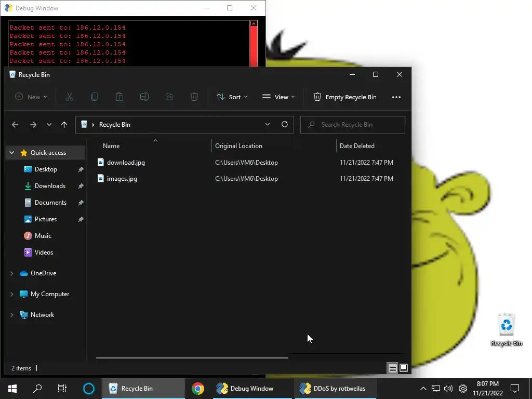This screenshot has width=532, height=399.
Task: Show hidden tray icons chevron
Action: click(423, 389)
